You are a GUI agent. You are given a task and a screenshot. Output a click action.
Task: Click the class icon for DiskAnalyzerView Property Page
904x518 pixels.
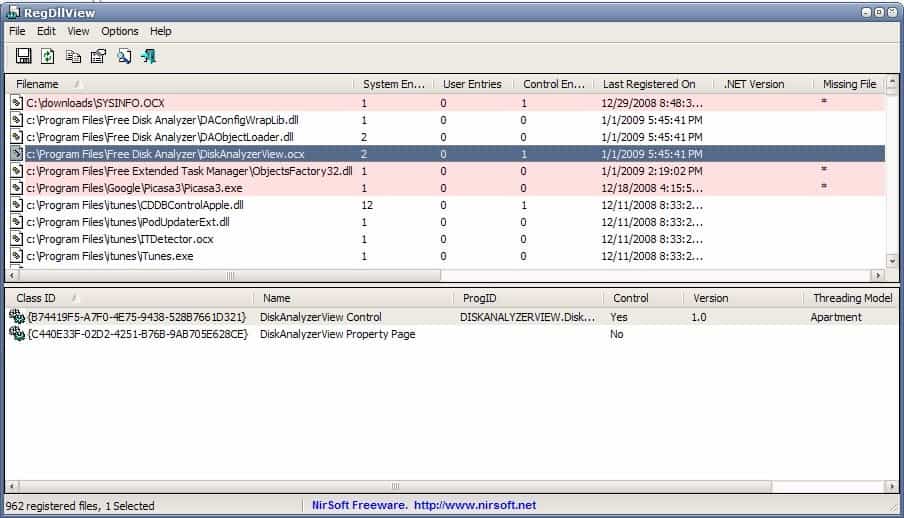coord(17,334)
